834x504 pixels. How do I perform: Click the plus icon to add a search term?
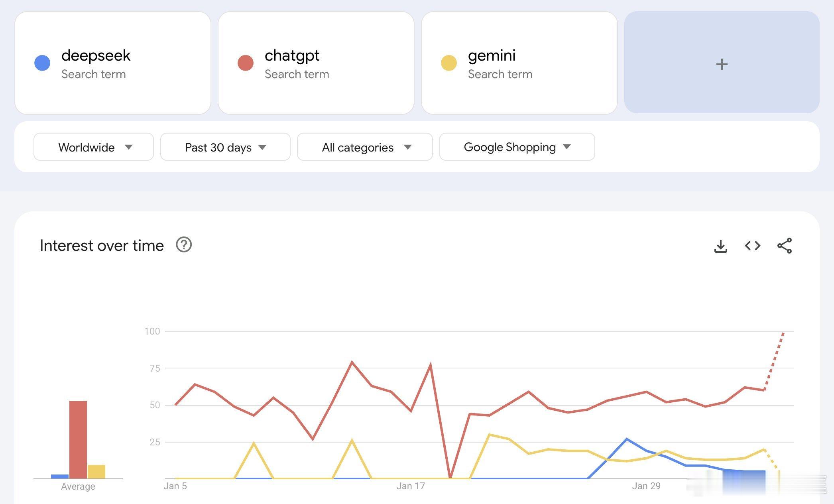coord(722,63)
